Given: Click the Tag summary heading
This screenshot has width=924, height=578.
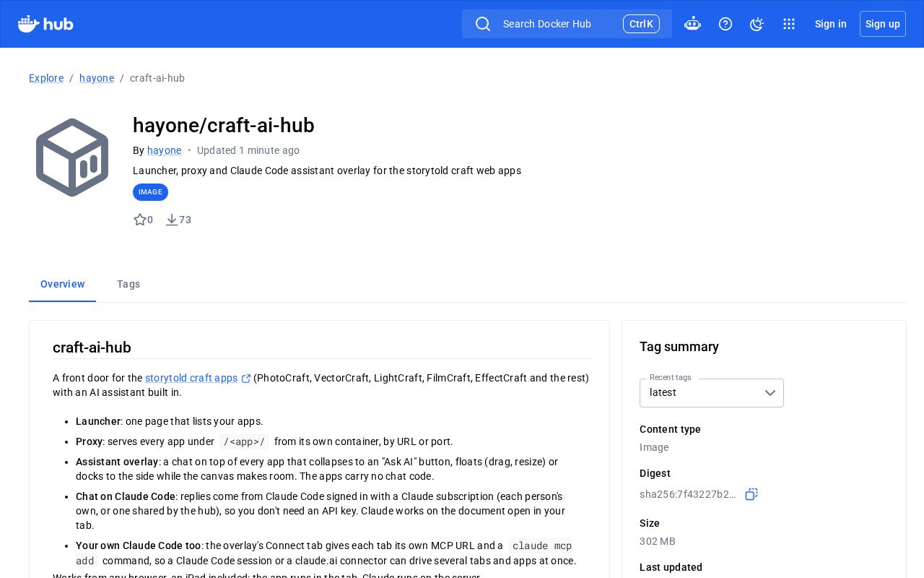Looking at the screenshot, I should [679, 347].
